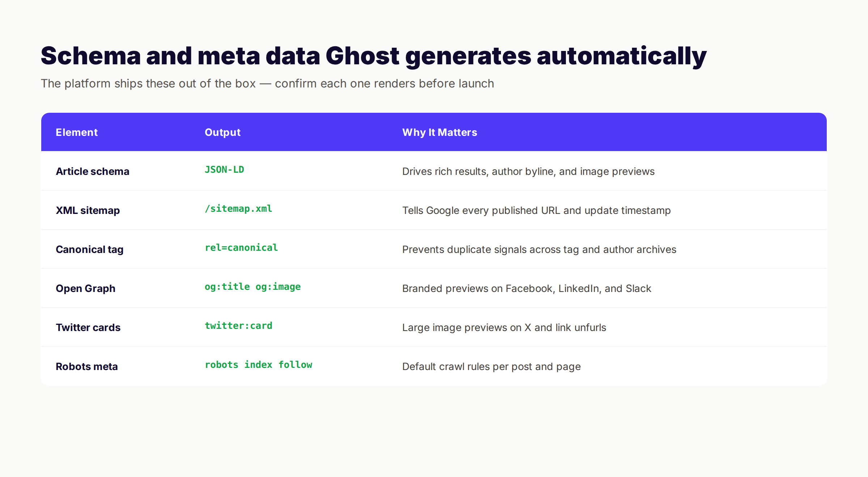Select the 'Canonical tag' cell
The width and height of the screenshot is (868, 477).
pyautogui.click(x=90, y=249)
